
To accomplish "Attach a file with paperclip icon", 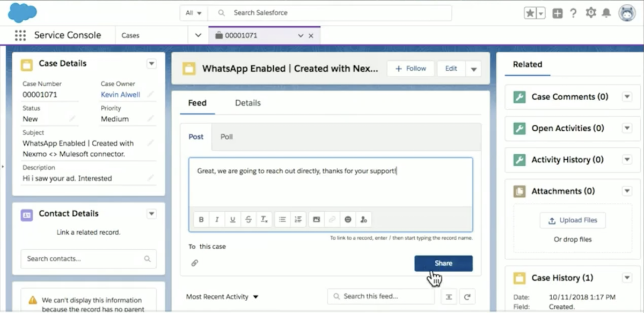I will pos(195,263).
